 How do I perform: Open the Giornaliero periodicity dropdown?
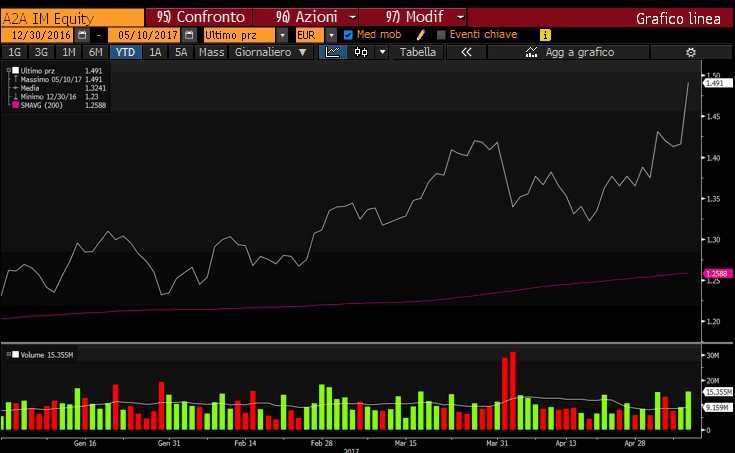pos(270,52)
